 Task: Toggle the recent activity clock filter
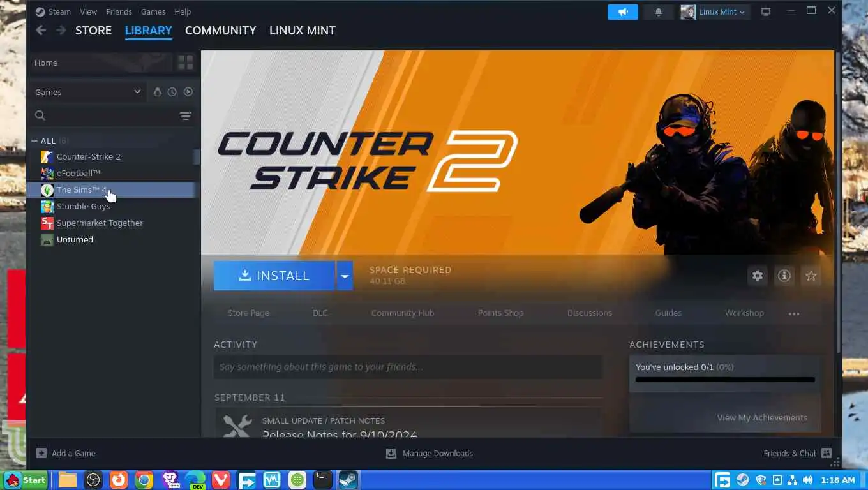[172, 92]
